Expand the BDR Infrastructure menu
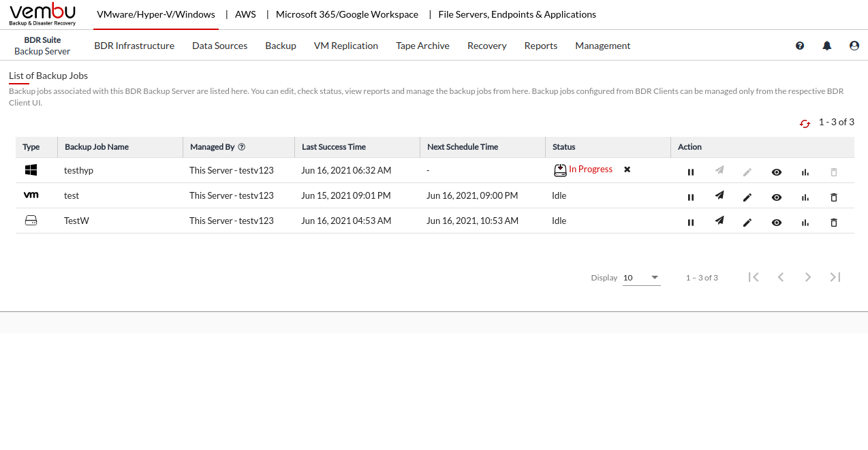 point(134,46)
